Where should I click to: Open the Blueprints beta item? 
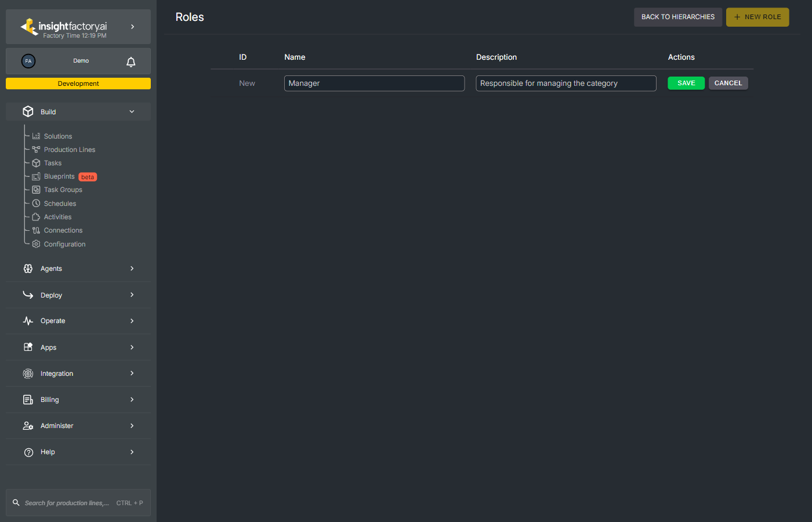[x=60, y=176]
